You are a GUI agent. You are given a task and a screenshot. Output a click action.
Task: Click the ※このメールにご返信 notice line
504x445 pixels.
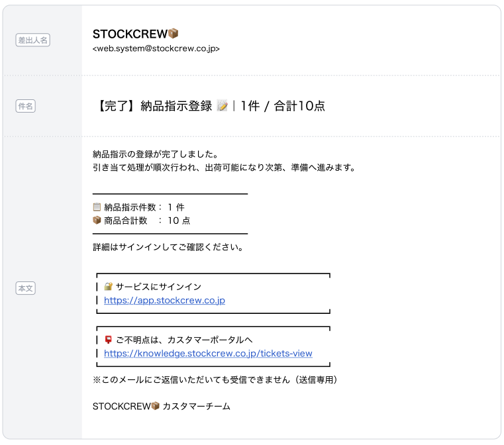[x=216, y=380]
